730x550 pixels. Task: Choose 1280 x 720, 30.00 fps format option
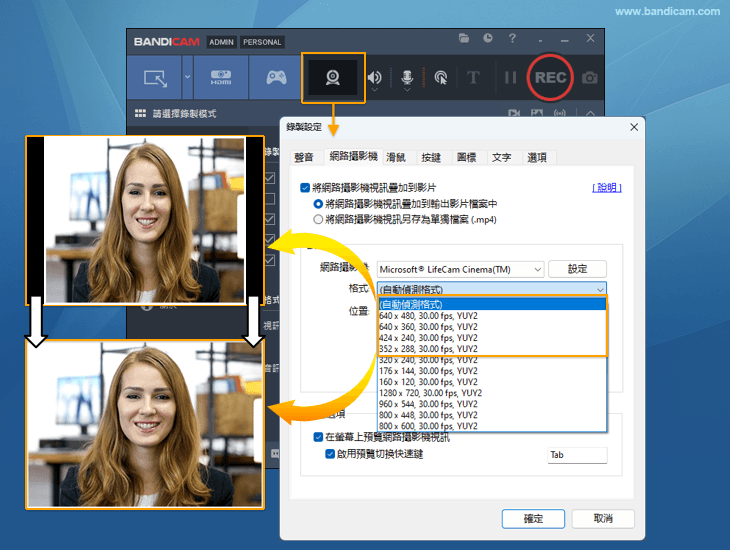430,393
